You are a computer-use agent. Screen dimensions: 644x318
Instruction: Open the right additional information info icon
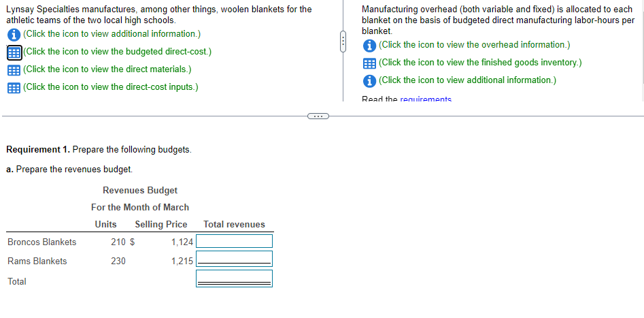point(370,81)
